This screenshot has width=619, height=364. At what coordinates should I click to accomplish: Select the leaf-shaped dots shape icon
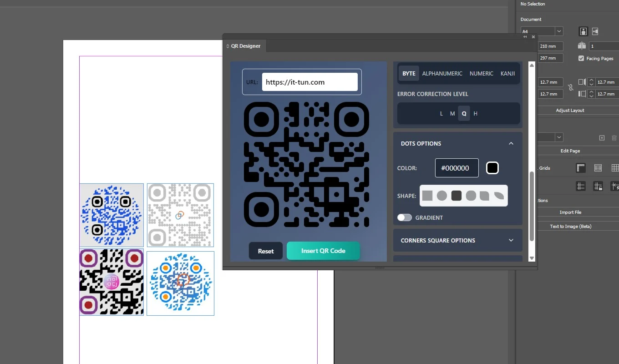pyautogui.click(x=499, y=196)
